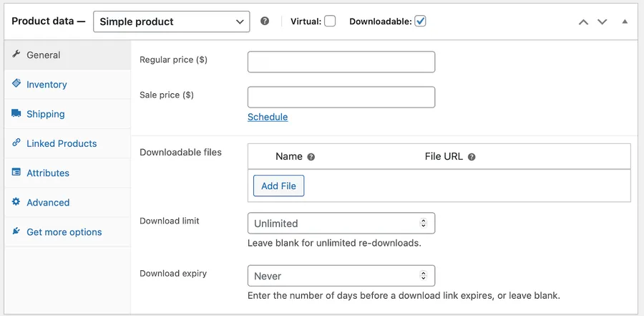Click the Add File button
Screen dimensions: 644x316
point(278,186)
